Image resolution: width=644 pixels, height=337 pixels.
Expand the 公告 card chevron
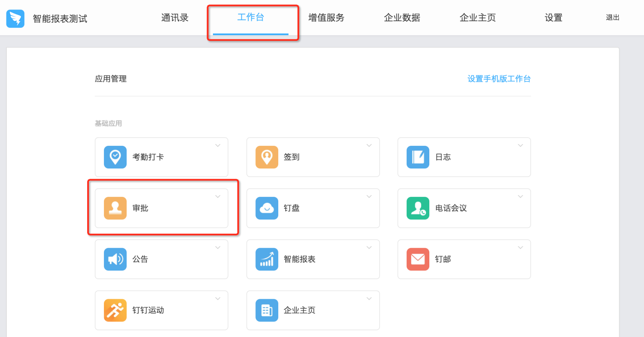[x=218, y=247]
